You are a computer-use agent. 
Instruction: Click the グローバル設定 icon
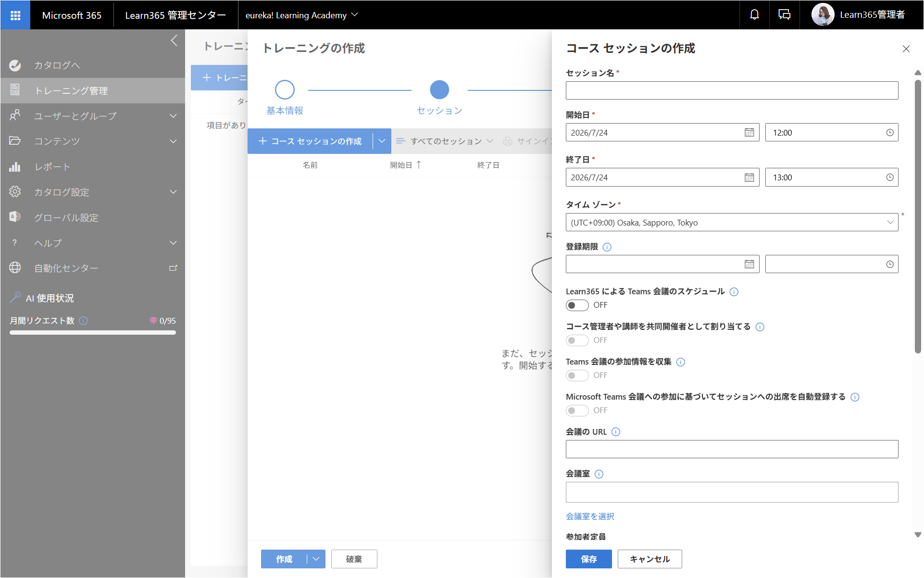pos(15,217)
